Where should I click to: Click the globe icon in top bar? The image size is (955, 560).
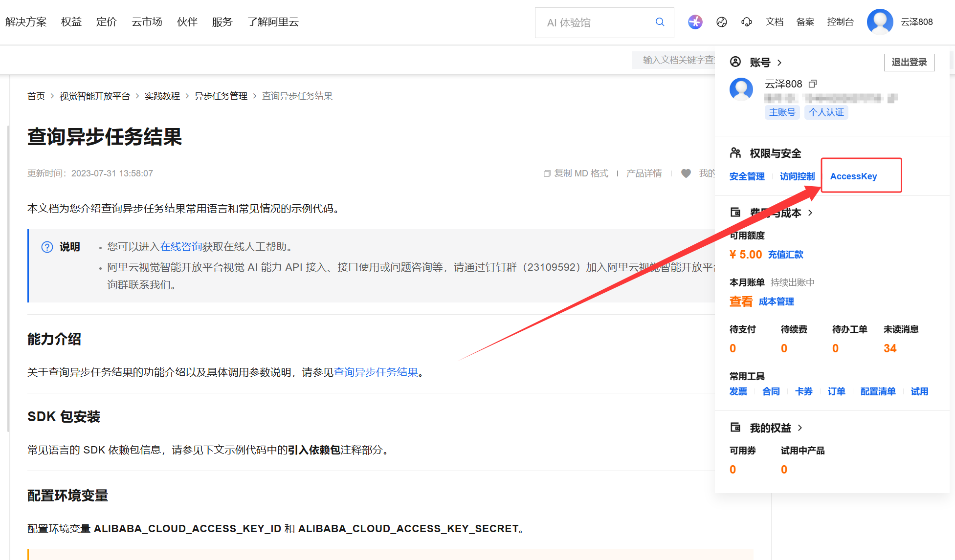point(721,22)
